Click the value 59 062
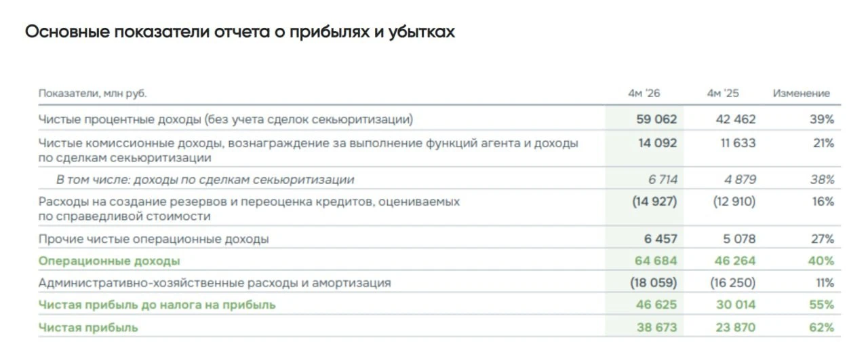868x361 pixels. pyautogui.click(x=656, y=119)
